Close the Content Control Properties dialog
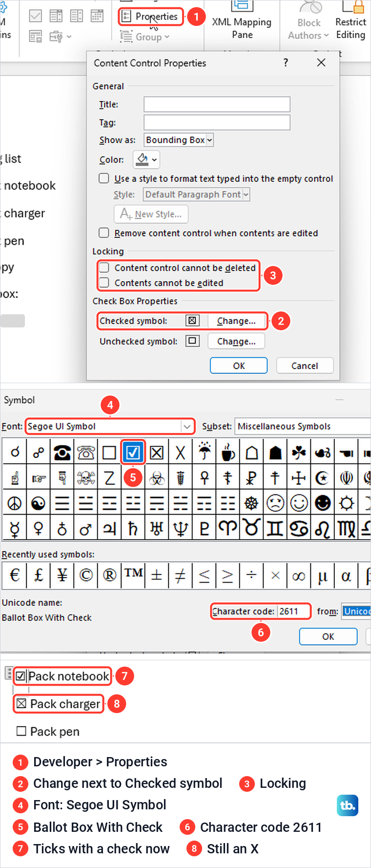Screen dimensions: 371x868 pyautogui.click(x=321, y=63)
